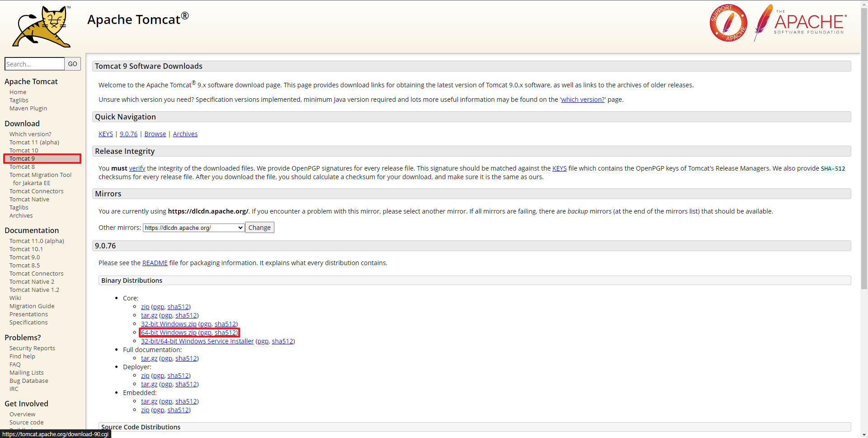Download the 32-bit Windows zip
Screen dimensions: 868x438
tap(169, 324)
